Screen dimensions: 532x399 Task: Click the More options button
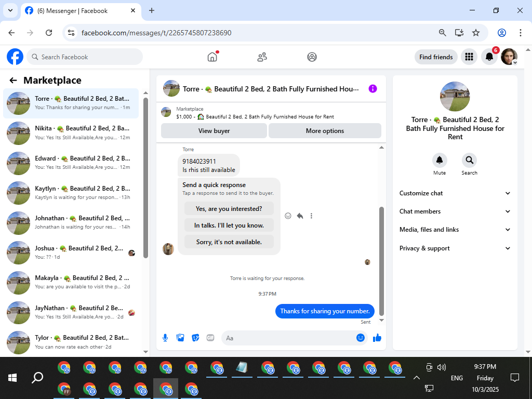point(325,130)
